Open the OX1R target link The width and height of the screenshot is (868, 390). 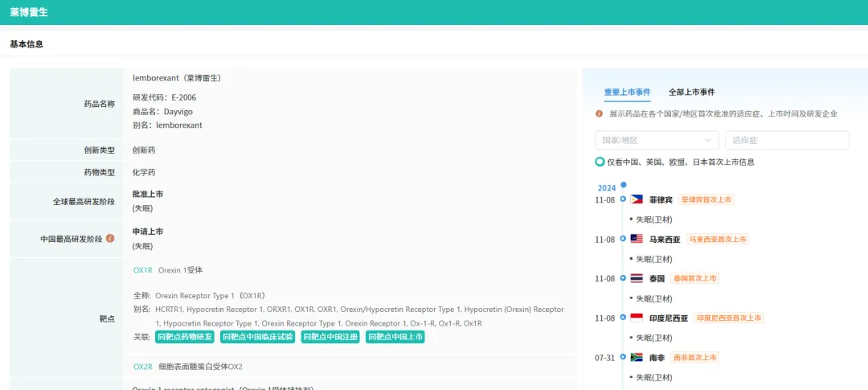[x=142, y=270]
